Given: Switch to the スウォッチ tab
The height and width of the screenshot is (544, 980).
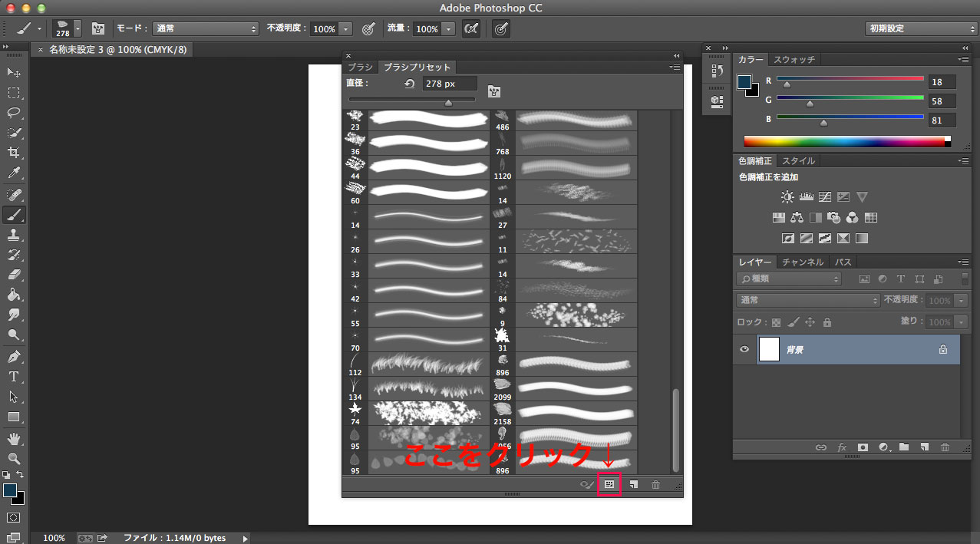Looking at the screenshot, I should pos(794,59).
